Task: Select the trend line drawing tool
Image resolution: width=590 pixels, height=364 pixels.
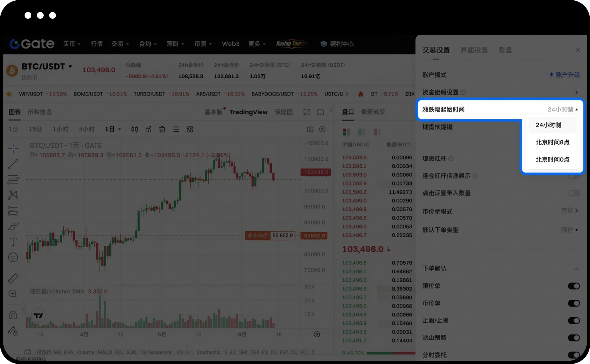Action: [x=13, y=164]
